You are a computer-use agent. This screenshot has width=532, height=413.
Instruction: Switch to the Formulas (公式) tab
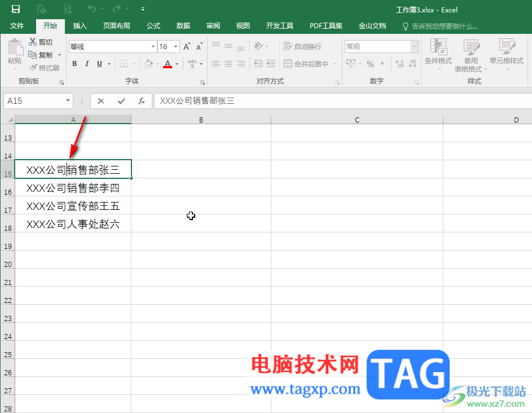[153, 26]
